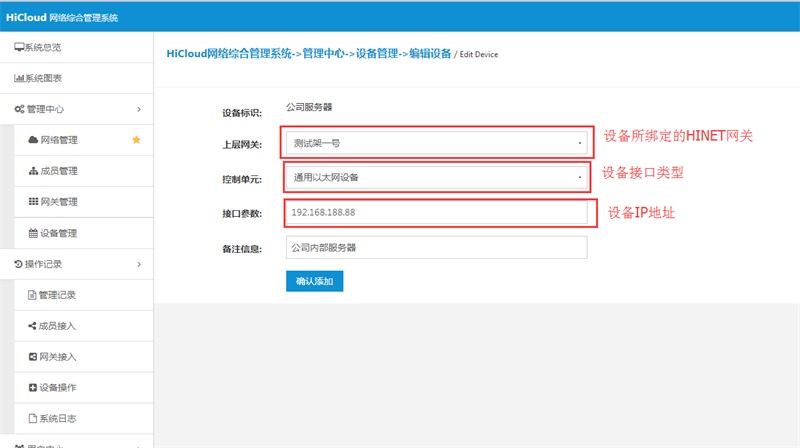The image size is (800, 448).
Task: Click the 备注信息 text field
Action: point(437,247)
